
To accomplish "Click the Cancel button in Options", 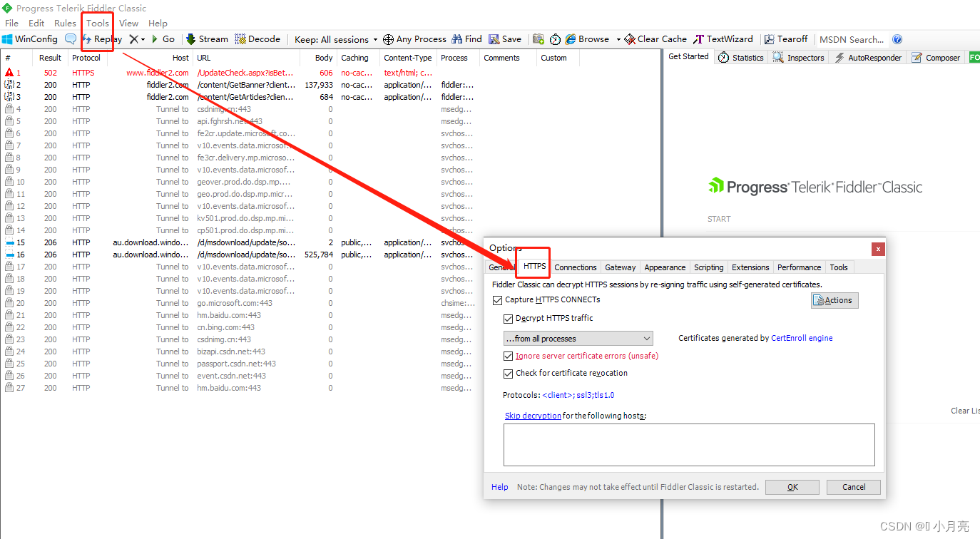I will 854,487.
